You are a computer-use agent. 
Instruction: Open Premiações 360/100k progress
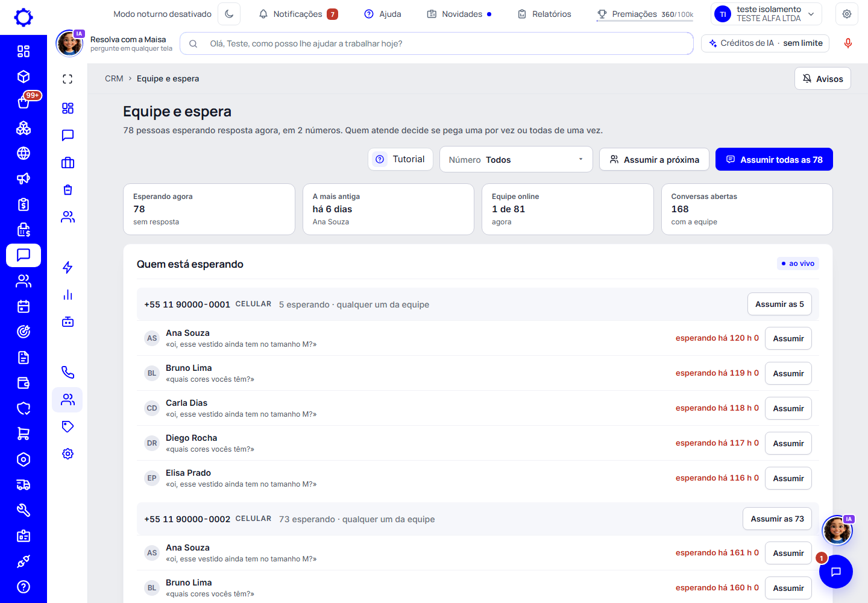coord(645,14)
